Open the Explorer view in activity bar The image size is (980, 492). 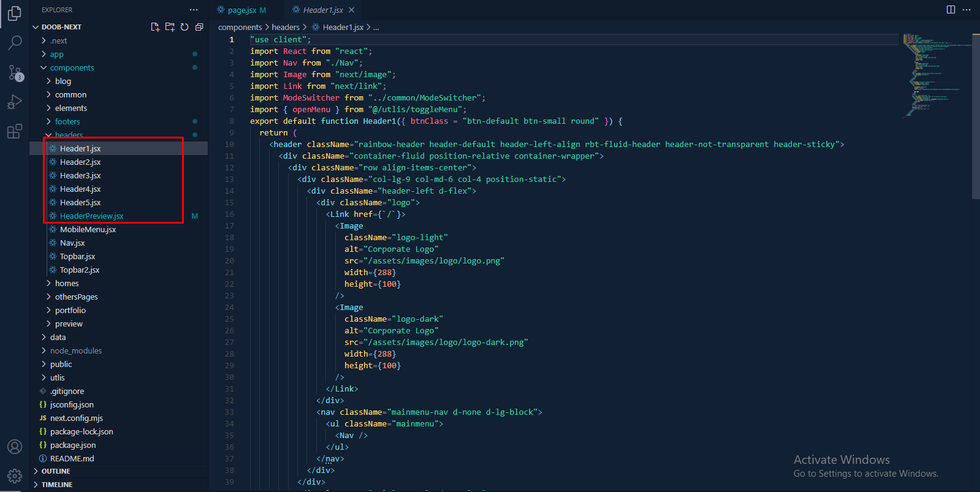pyautogui.click(x=15, y=13)
